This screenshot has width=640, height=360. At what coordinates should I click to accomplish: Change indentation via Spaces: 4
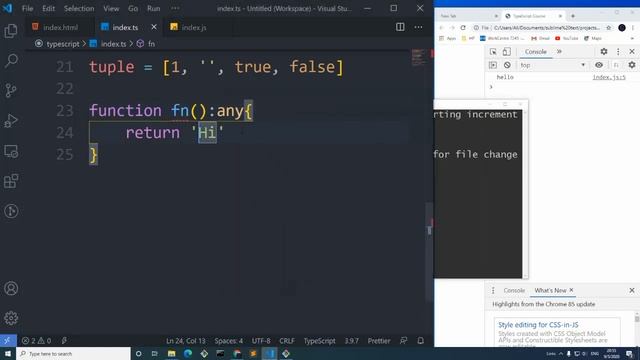click(229, 340)
